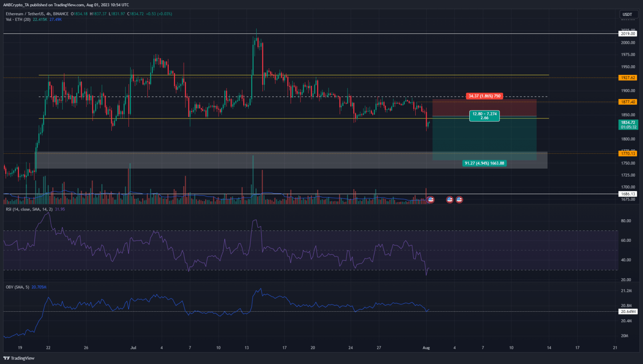The height and width of the screenshot is (364, 643).
Task: Select the green target label 91.27 (4.94%) 1663.88
Action: (484, 163)
